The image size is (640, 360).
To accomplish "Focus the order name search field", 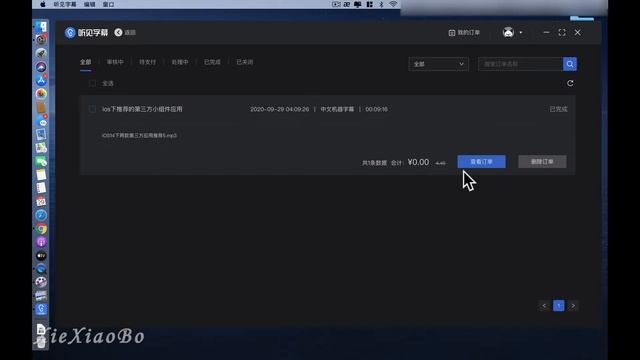I will [520, 64].
